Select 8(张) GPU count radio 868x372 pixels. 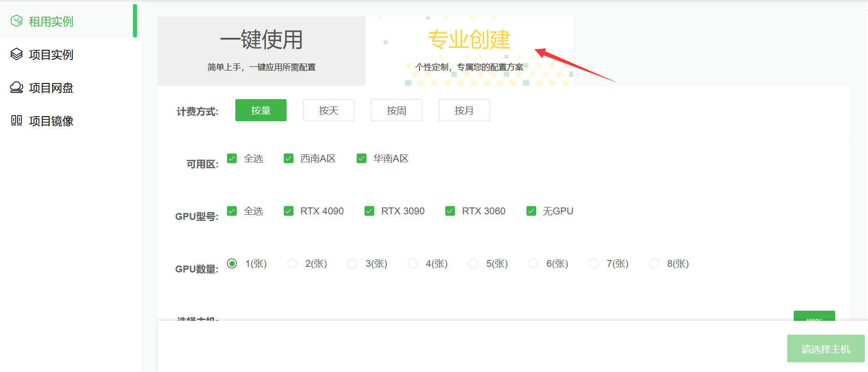click(x=654, y=264)
